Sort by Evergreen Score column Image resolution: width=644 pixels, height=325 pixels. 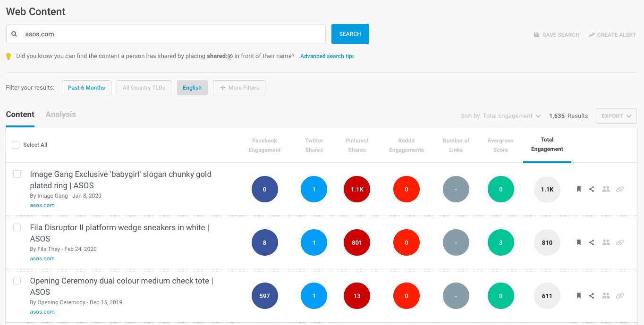(501, 145)
